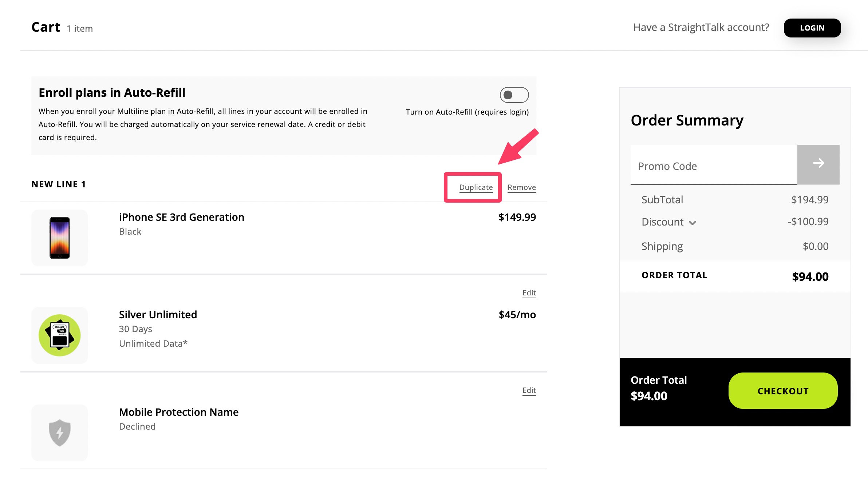The image size is (868, 486).
Task: Click the Discount label in Order Summary
Action: click(662, 222)
